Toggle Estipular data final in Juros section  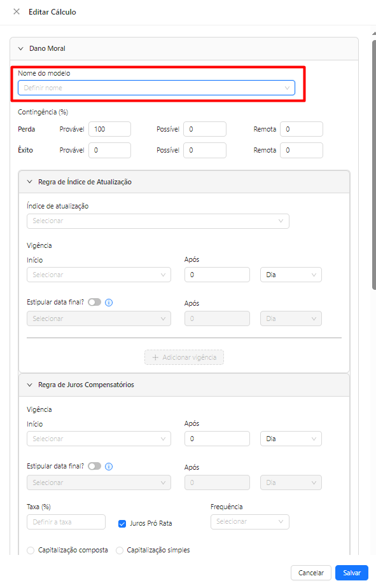(95, 466)
